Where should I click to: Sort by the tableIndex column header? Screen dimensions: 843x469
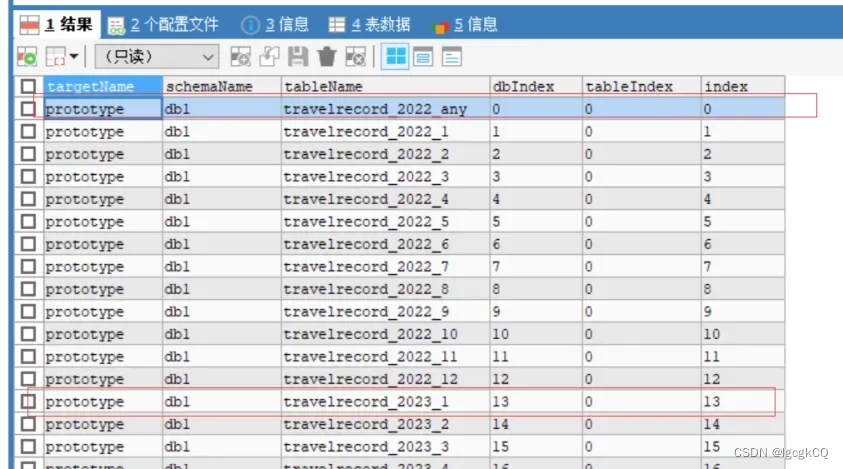pyautogui.click(x=642, y=87)
